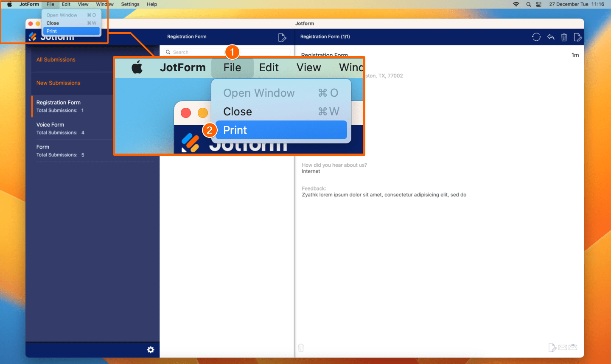Open the Edit menu

coord(66,4)
